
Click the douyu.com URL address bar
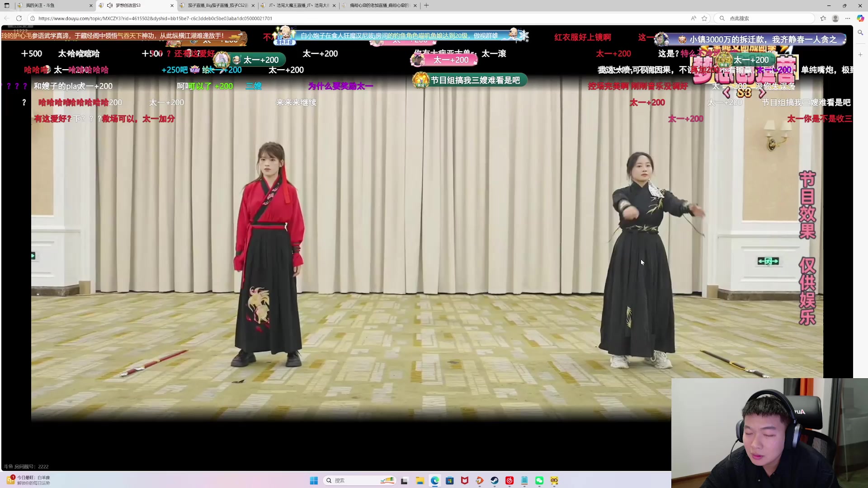(362, 18)
